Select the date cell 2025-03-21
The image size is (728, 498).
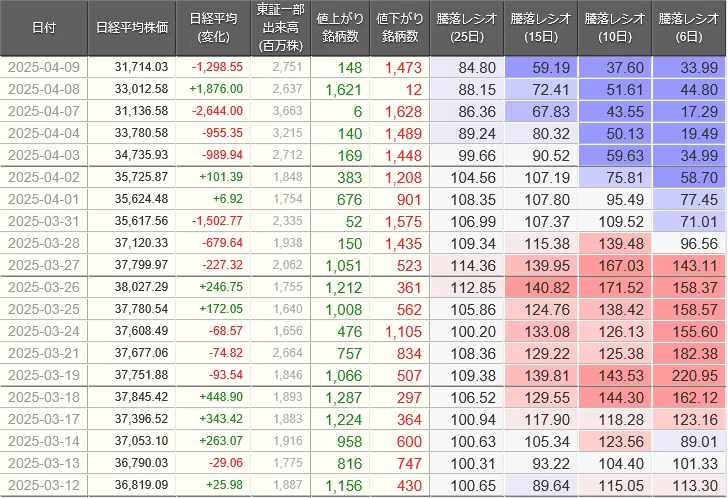coord(44,353)
